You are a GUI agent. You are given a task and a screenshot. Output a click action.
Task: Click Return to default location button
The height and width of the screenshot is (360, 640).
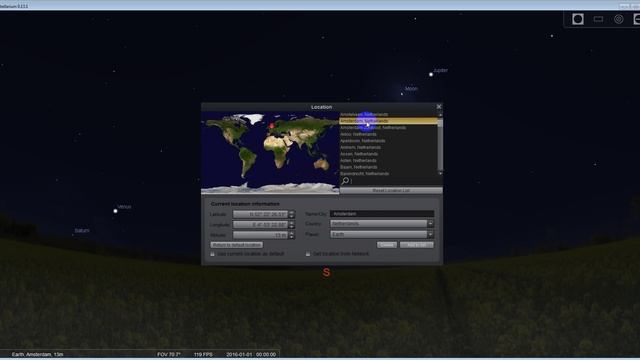236,245
